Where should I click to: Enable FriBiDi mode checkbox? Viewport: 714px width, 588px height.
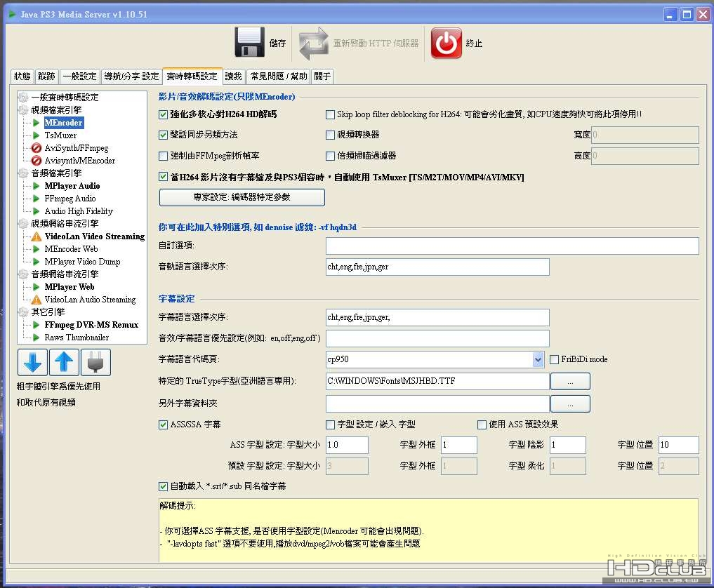click(x=554, y=359)
